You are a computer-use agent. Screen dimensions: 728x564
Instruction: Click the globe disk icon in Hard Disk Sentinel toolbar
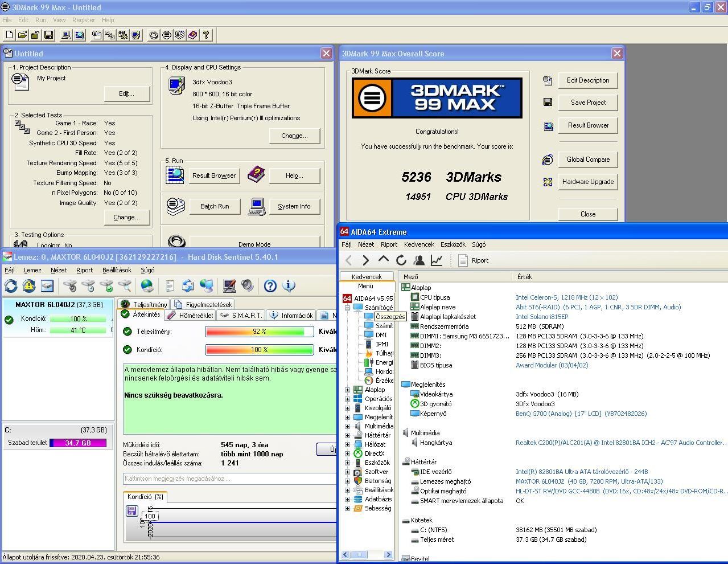[147, 286]
